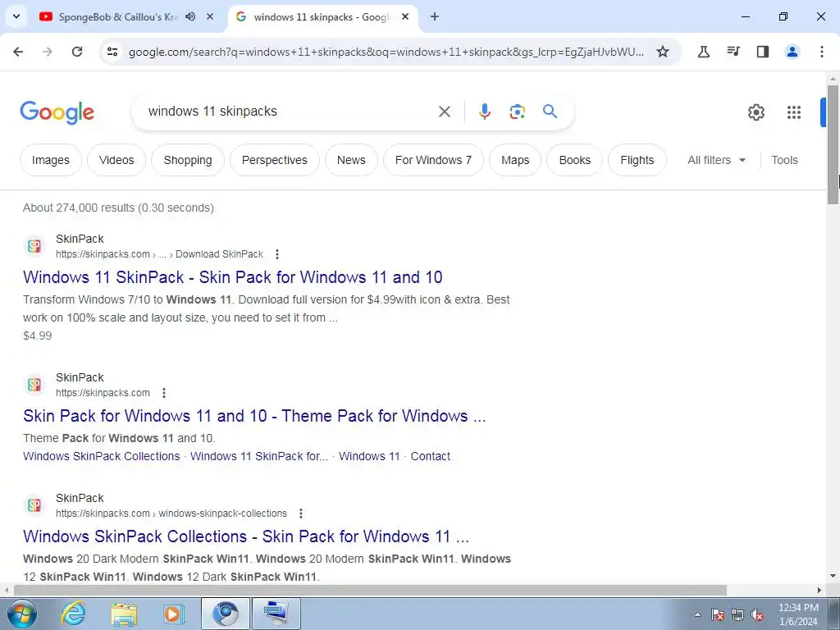Image resolution: width=840 pixels, height=630 pixels.
Task: Filter results by News
Action: click(351, 160)
